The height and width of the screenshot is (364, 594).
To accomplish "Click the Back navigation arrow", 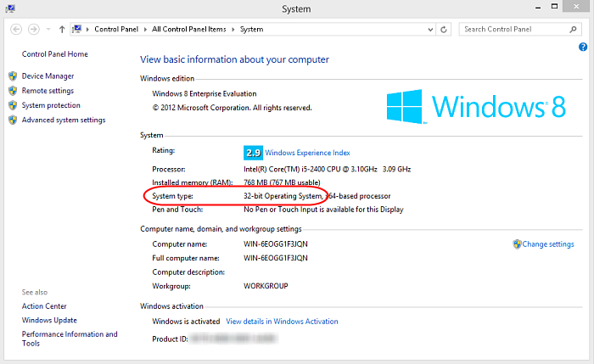I will click(16, 29).
